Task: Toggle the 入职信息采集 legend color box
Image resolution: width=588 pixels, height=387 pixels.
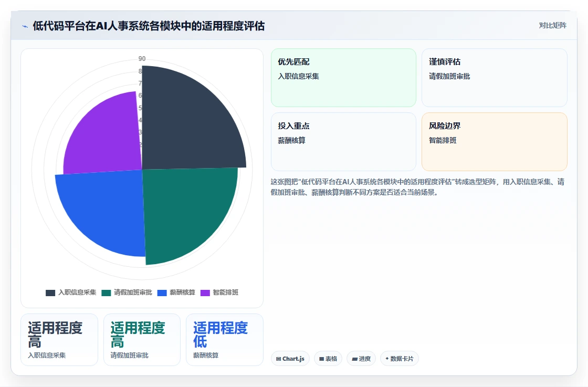Action: coord(50,293)
